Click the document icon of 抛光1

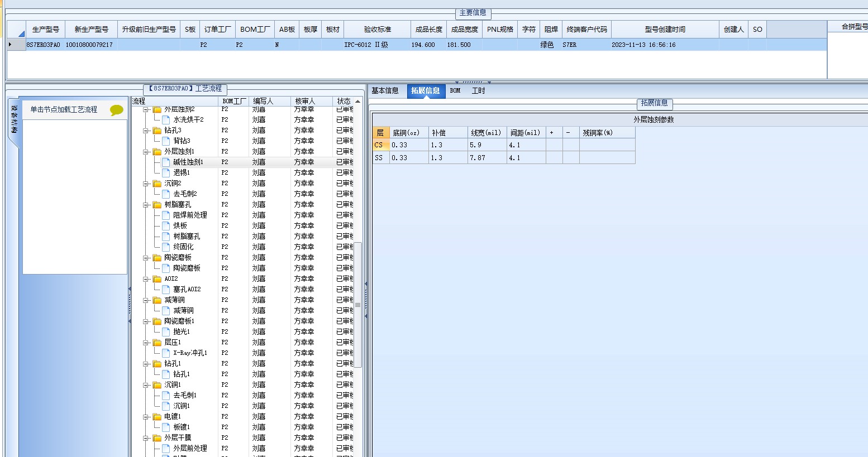[166, 331]
